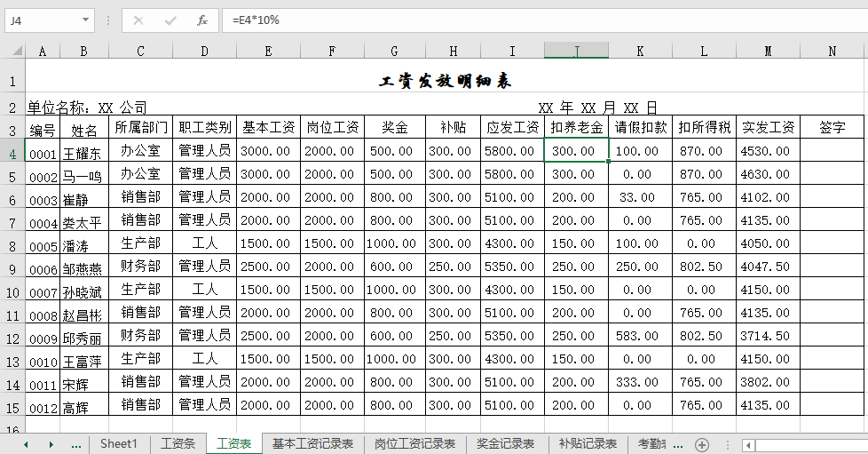Click the Cancel (X) formula icon
Screen dimensions: 868x454
pyautogui.click(x=138, y=20)
